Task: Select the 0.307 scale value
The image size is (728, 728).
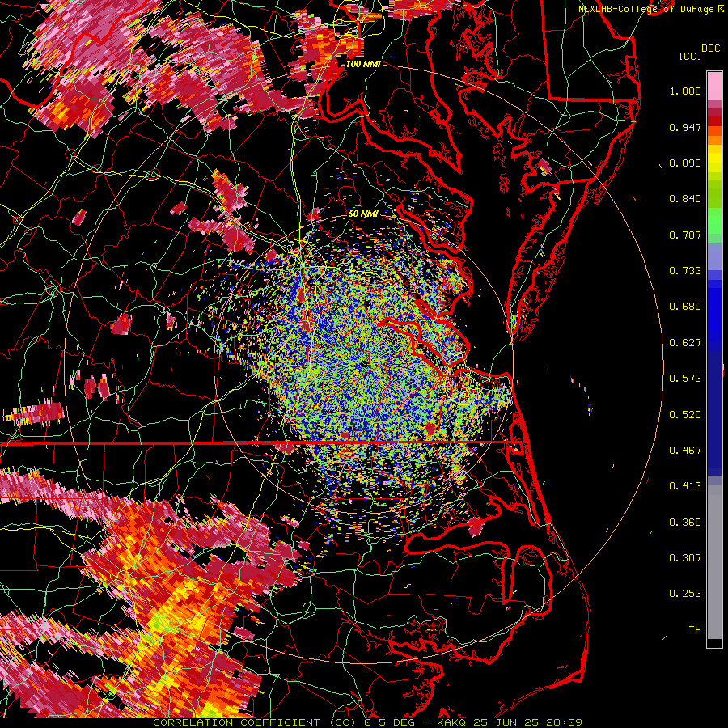Action: point(685,558)
